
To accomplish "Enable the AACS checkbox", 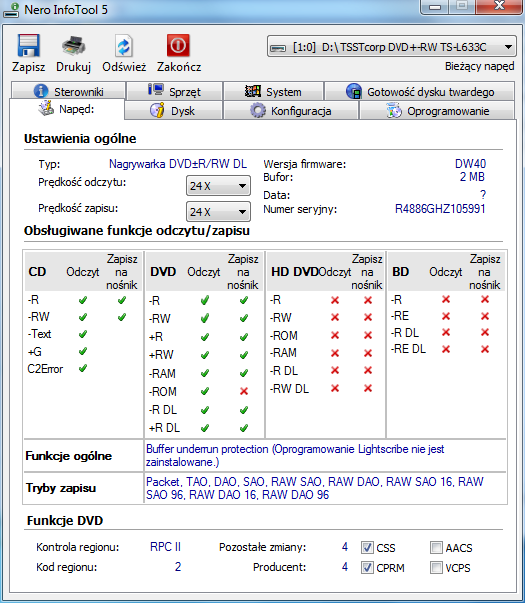I will (x=436, y=547).
